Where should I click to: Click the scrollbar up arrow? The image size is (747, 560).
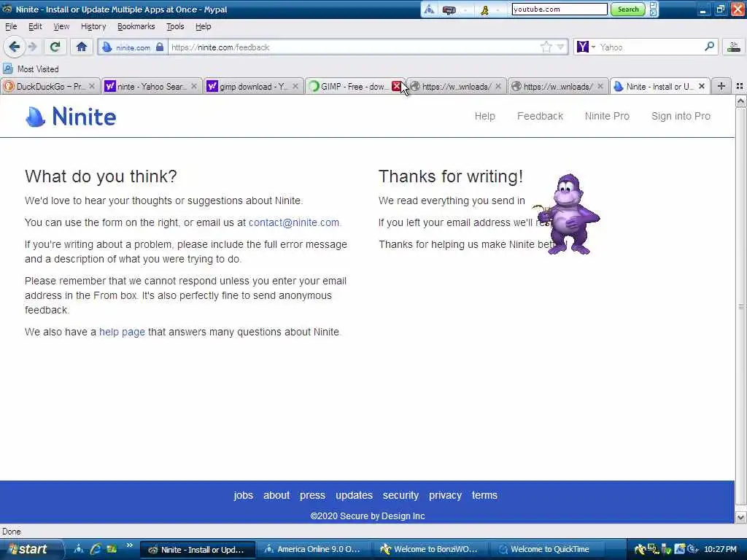(741, 101)
